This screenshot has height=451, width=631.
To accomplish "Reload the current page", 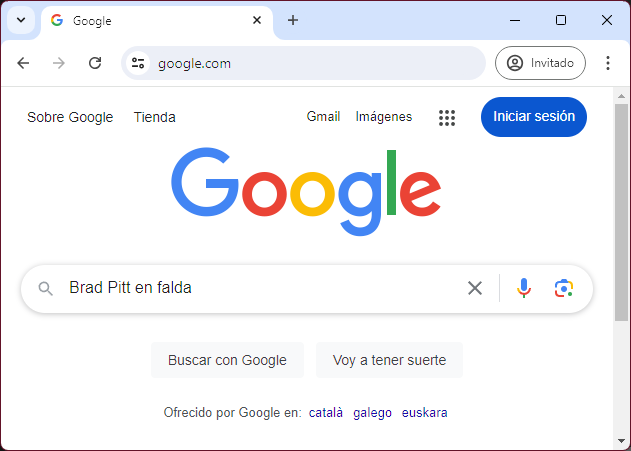I will point(95,63).
